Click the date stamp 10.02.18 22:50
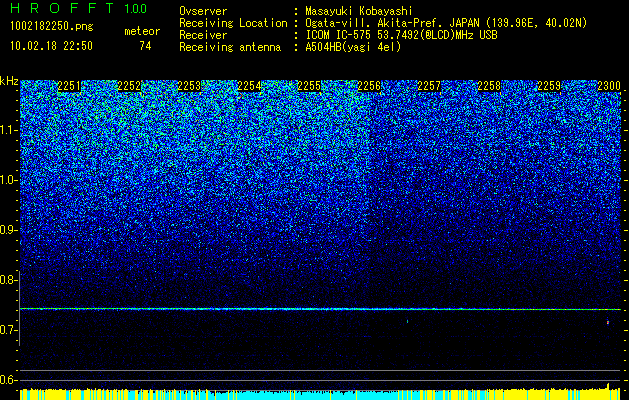Image resolution: width=629 pixels, height=400 pixels. coord(51,46)
